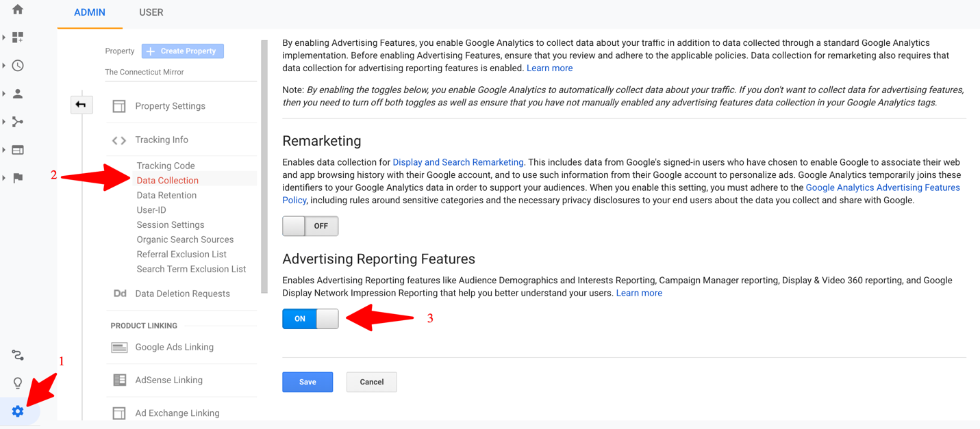Select Organic Search Sources submenu item
980x429 pixels.
pyautogui.click(x=185, y=239)
